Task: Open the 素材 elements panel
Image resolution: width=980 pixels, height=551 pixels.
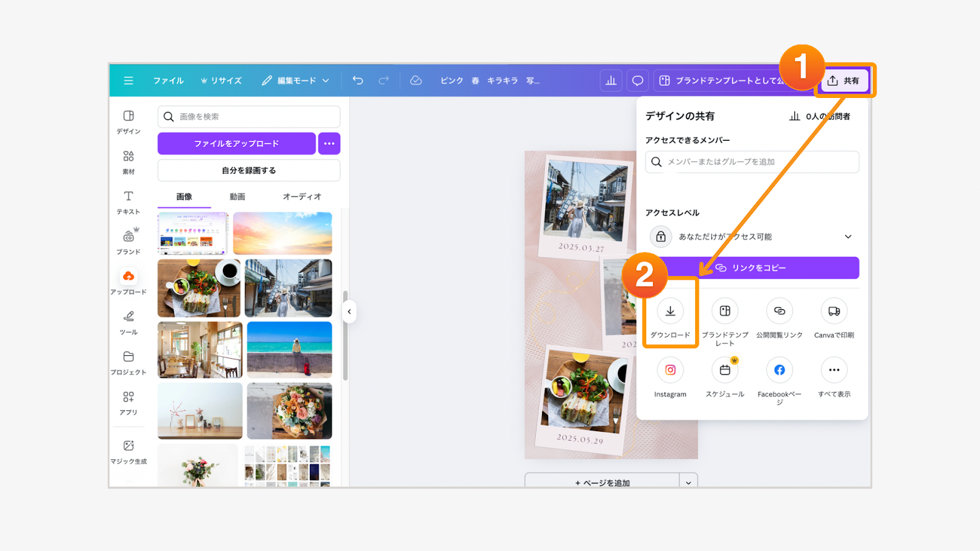Action: click(x=129, y=162)
